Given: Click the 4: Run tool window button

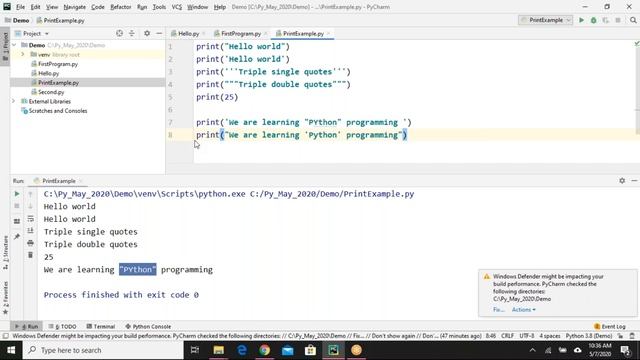Looking at the screenshot, I should [x=26, y=327].
